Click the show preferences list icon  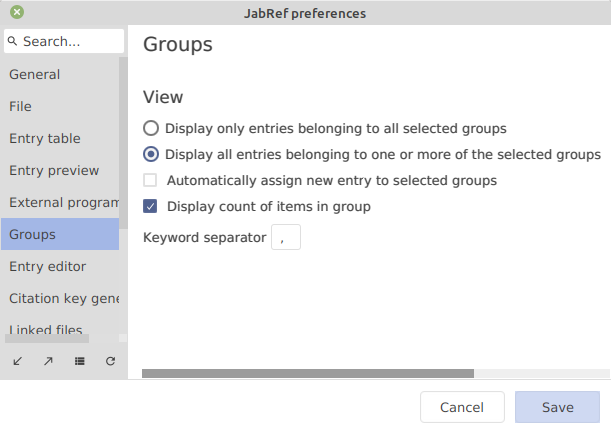pyautogui.click(x=79, y=361)
